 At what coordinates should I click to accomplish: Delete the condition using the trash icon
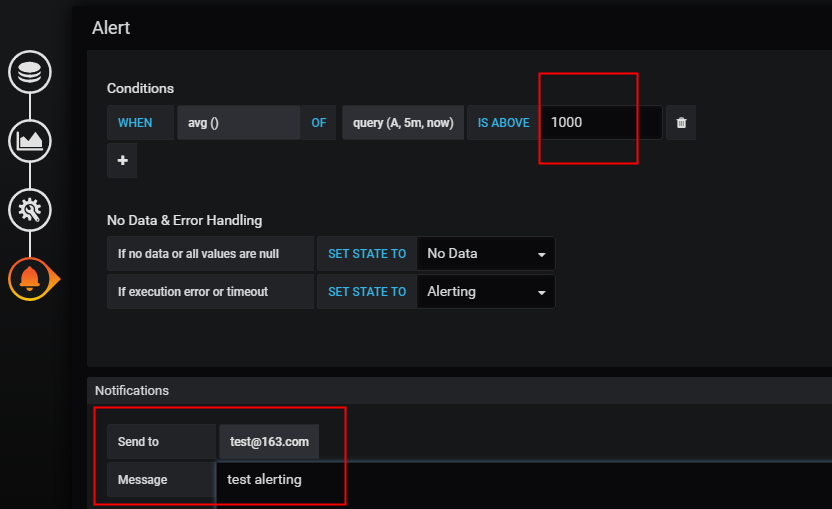pyautogui.click(x=681, y=123)
